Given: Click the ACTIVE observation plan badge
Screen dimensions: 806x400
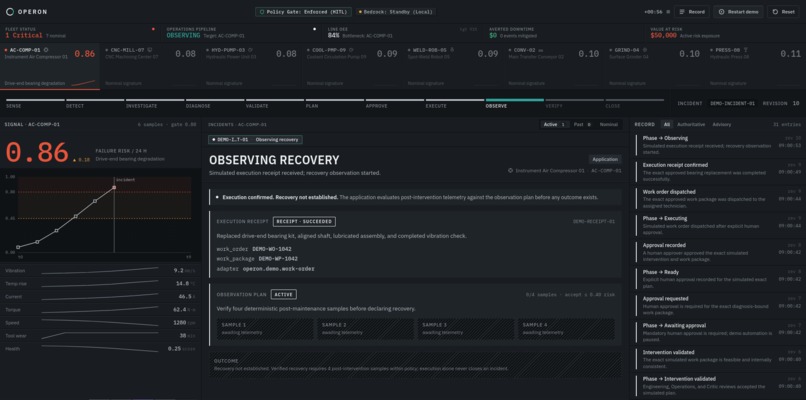Looking at the screenshot, I should 284,295.
